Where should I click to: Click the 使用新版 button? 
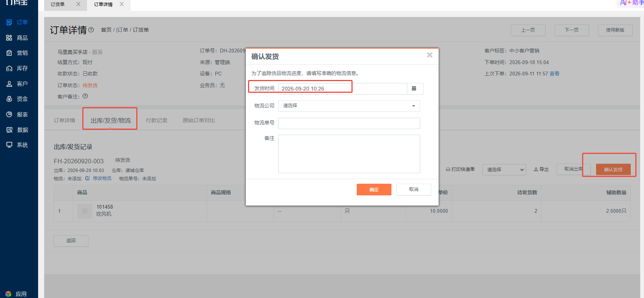[615, 30]
